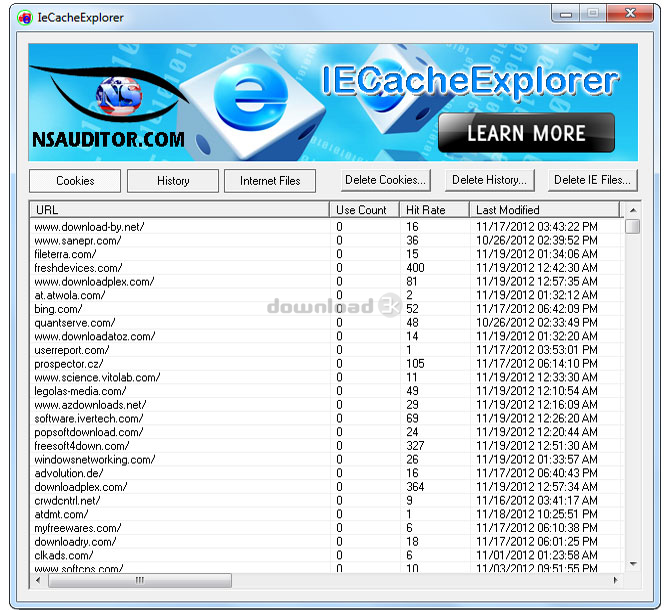Select the myfreewares.com/ row
This screenshot has height=610, width=670.
(327, 528)
